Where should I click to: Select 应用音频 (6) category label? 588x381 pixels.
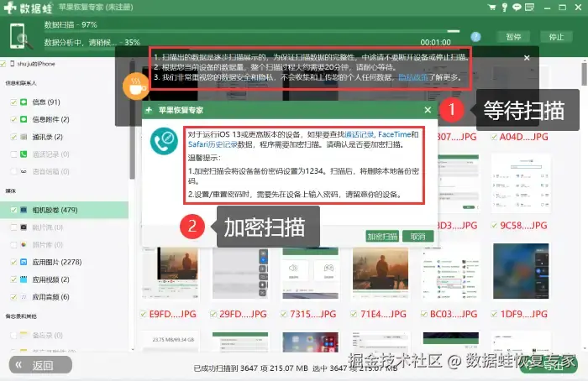click(50, 297)
